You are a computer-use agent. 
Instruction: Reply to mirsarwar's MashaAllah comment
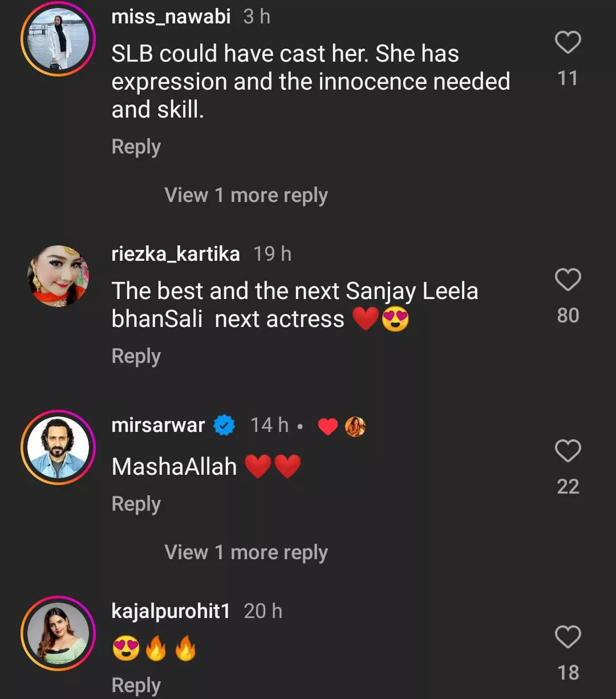(136, 504)
